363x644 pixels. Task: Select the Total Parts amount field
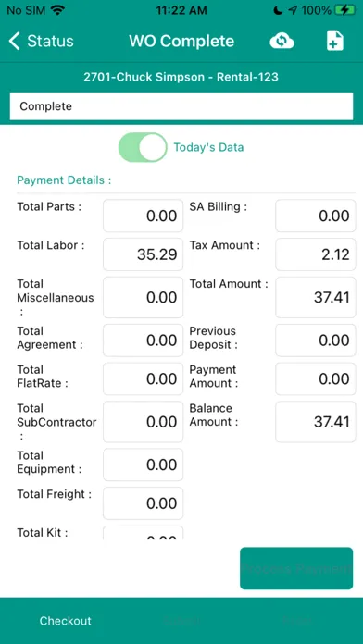click(x=143, y=216)
